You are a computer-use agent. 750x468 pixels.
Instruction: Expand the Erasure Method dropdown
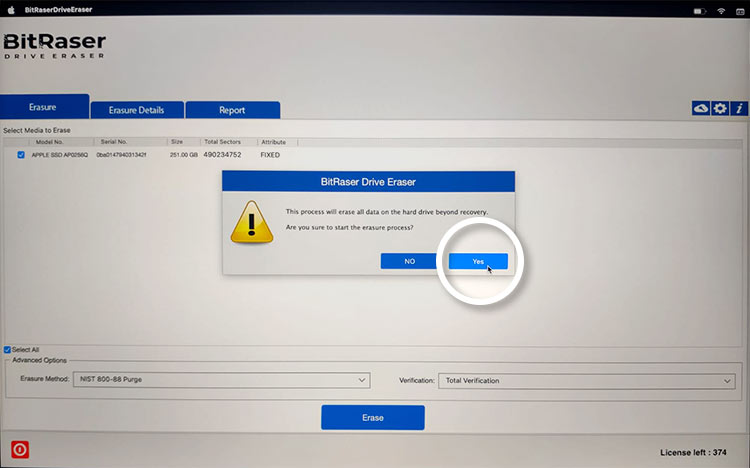221,380
